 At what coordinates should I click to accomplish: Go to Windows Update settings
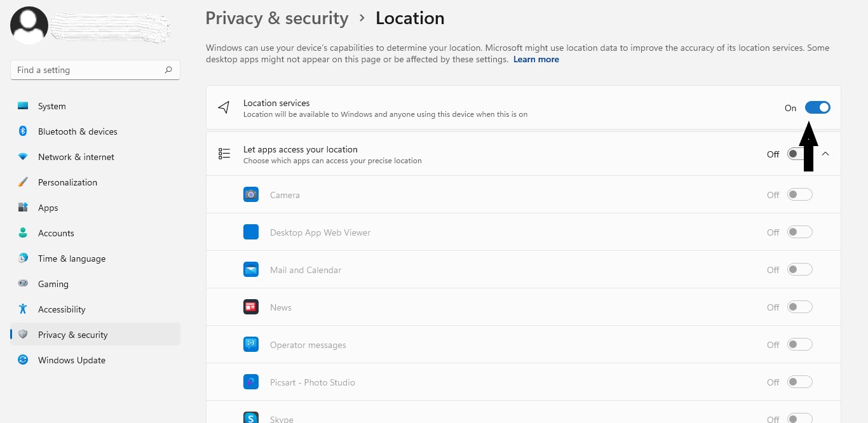[x=71, y=360]
